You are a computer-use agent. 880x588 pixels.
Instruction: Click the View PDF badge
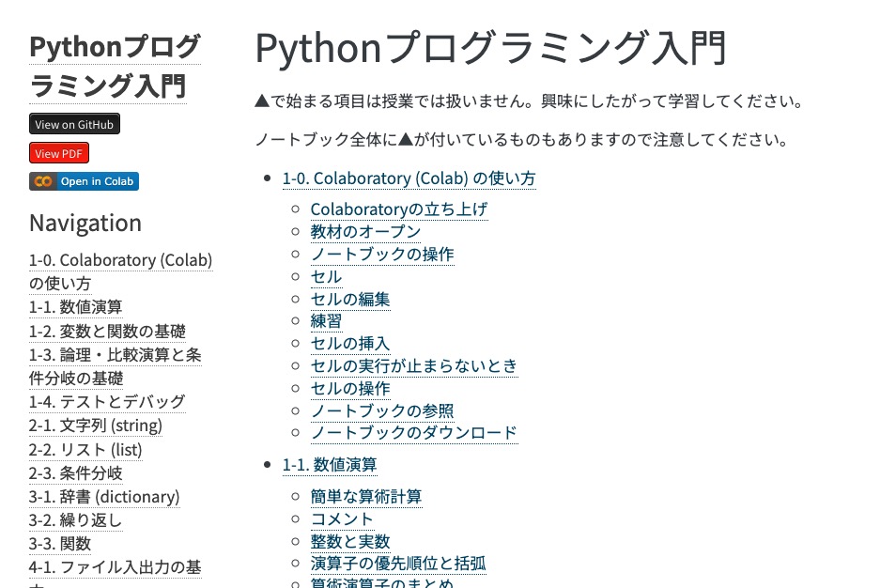pyautogui.click(x=58, y=153)
